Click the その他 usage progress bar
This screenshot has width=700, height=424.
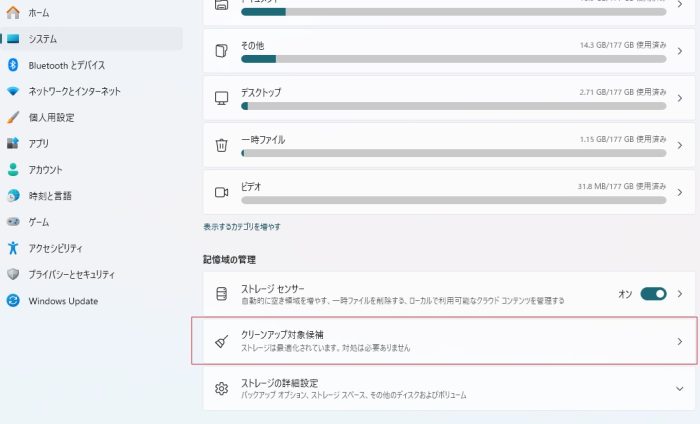(454, 59)
